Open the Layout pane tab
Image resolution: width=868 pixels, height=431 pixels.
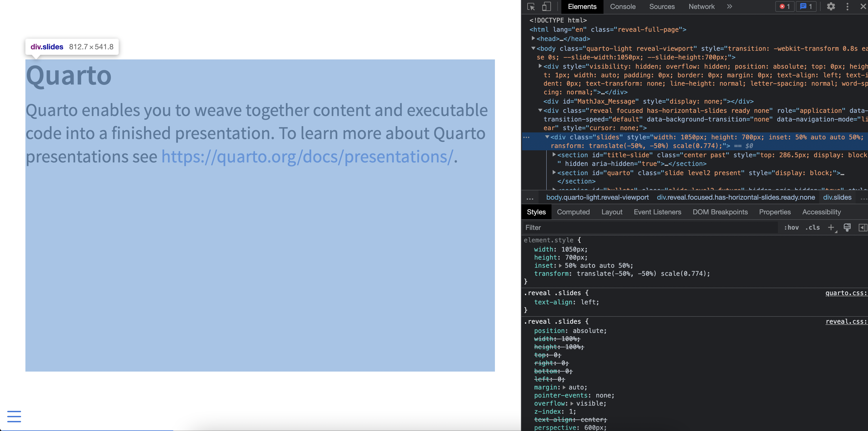[x=612, y=212]
